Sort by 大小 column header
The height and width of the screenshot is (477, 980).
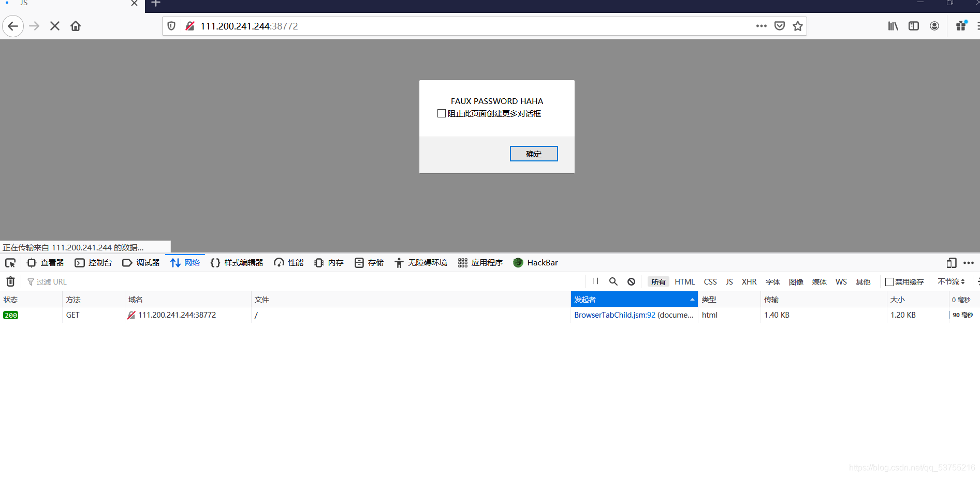918,300
